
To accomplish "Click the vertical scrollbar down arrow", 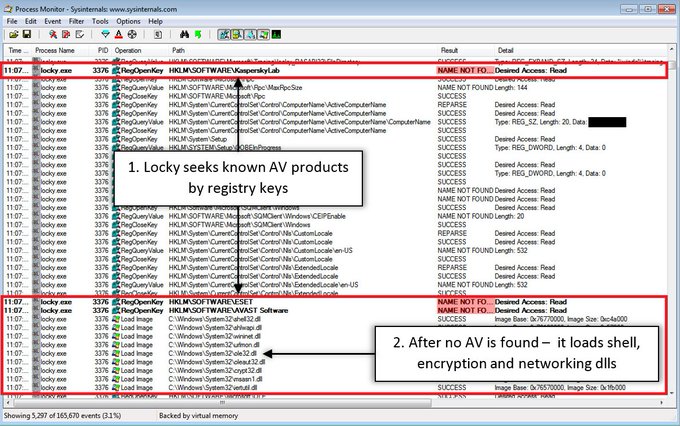I will click(x=672, y=393).
